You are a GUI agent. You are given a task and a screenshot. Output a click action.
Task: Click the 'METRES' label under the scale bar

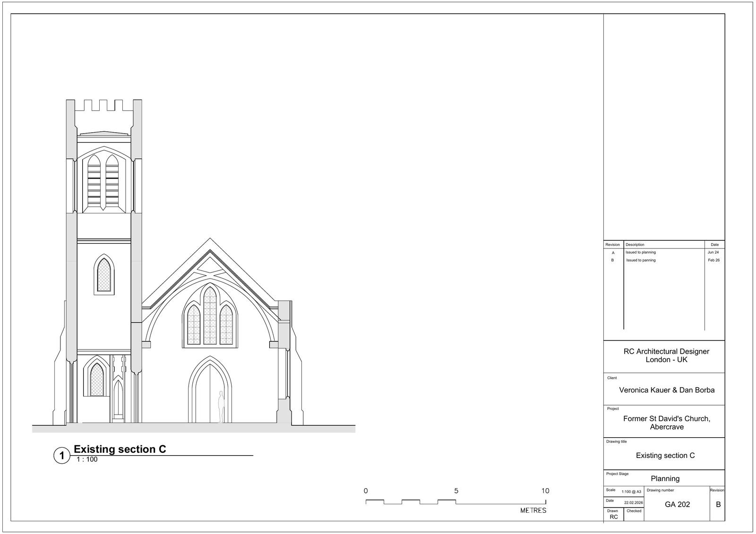tap(533, 510)
